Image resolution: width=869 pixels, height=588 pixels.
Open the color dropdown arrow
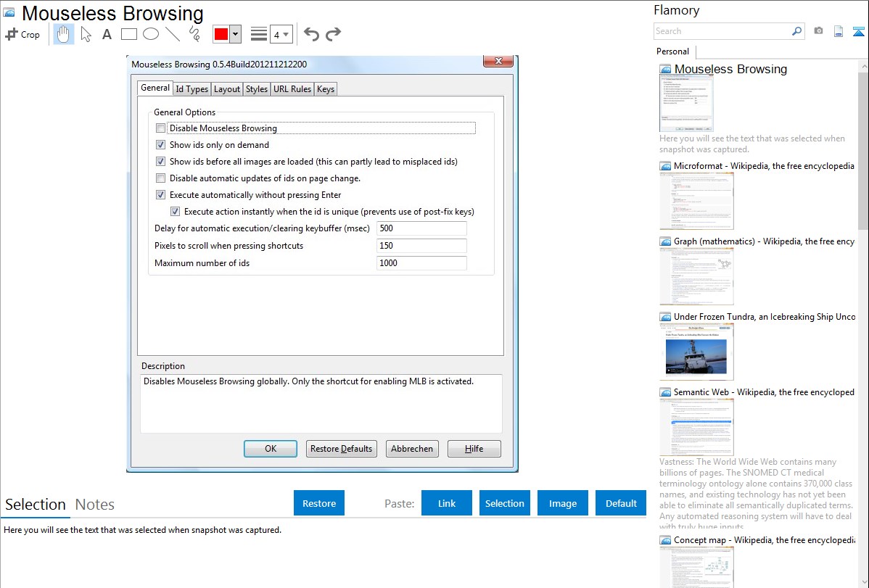[235, 34]
